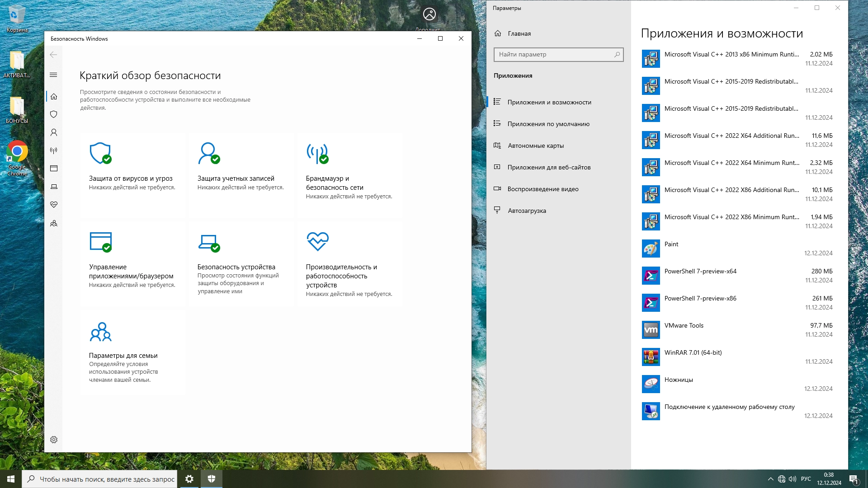This screenshot has height=488, width=868.
Task: Open Device security laptop sidebar icon
Action: click(x=54, y=187)
